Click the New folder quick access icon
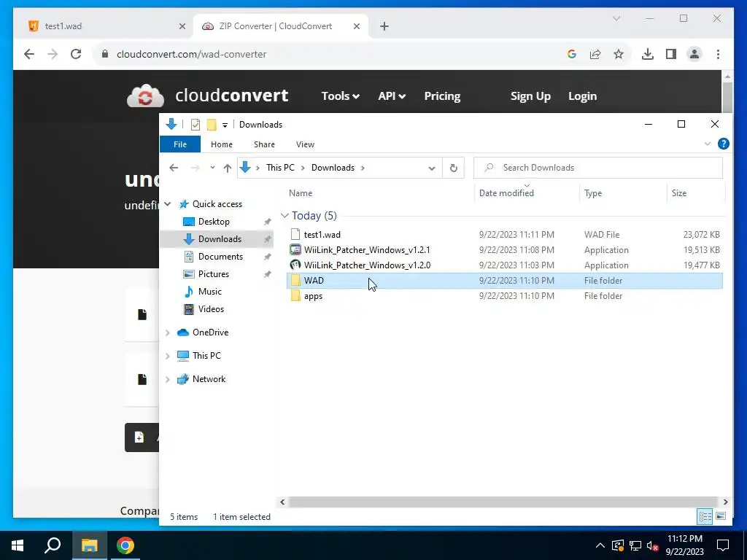 (212, 125)
